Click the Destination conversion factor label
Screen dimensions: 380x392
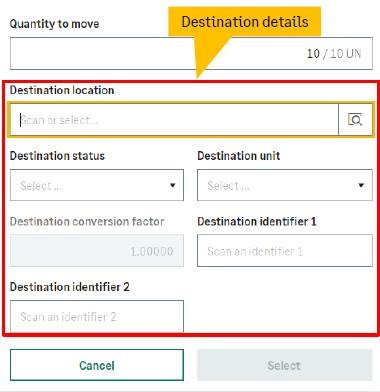coord(87,221)
